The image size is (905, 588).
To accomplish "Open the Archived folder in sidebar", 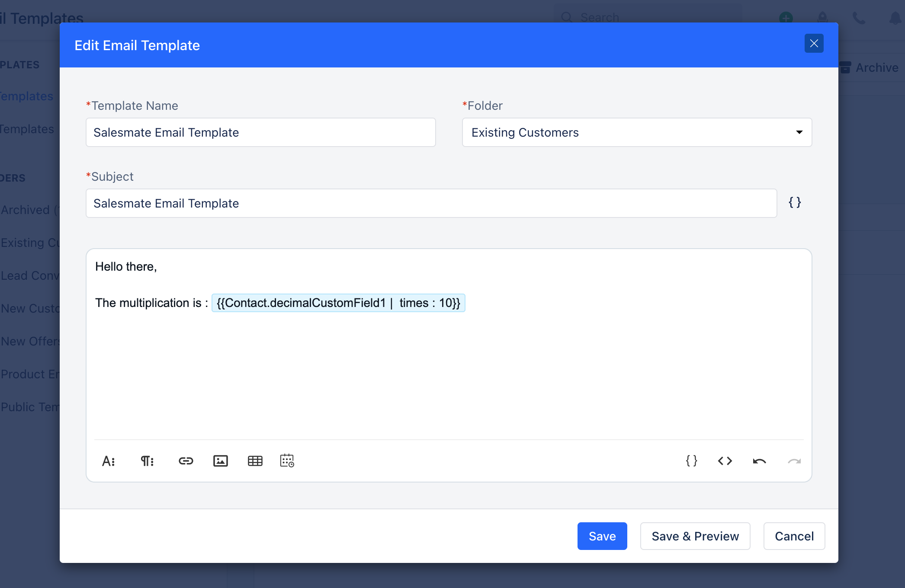I will (30, 210).
